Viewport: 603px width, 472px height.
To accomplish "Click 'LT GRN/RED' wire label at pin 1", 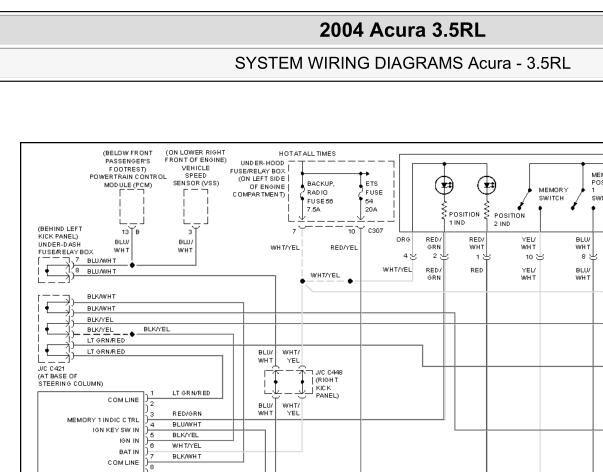I will click(191, 393).
